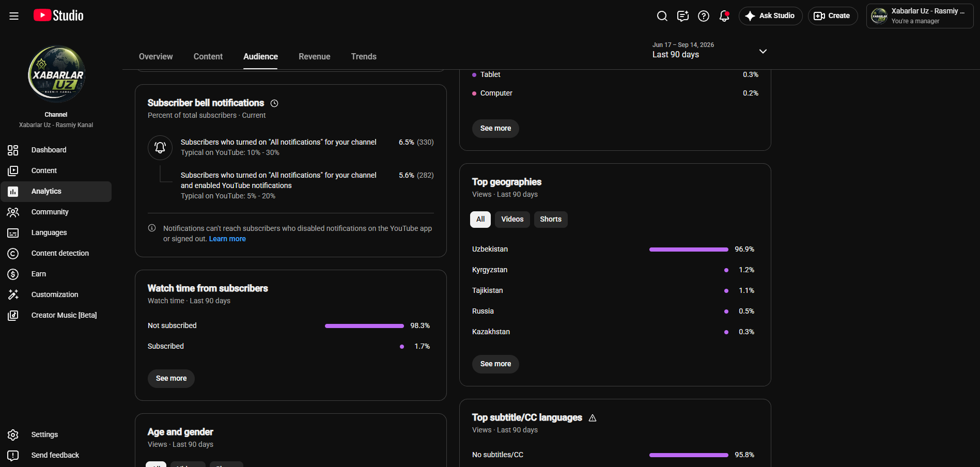The image size is (980, 467).
Task: Click the Uzbekistan 96.9% progress bar
Action: point(689,250)
